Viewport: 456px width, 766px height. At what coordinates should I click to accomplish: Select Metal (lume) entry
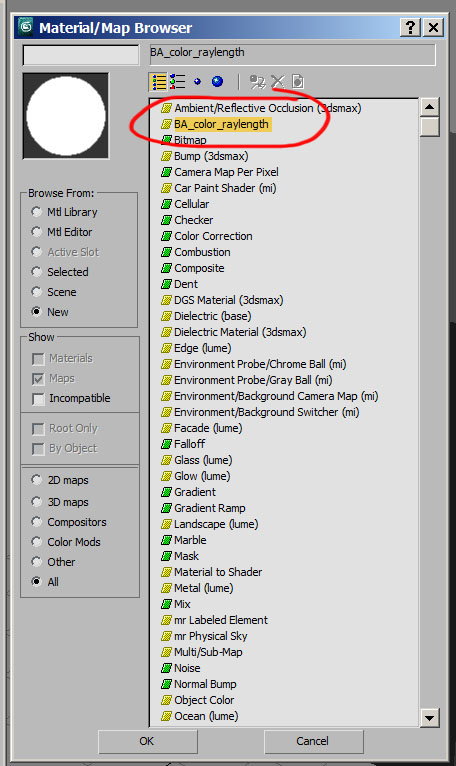click(204, 588)
